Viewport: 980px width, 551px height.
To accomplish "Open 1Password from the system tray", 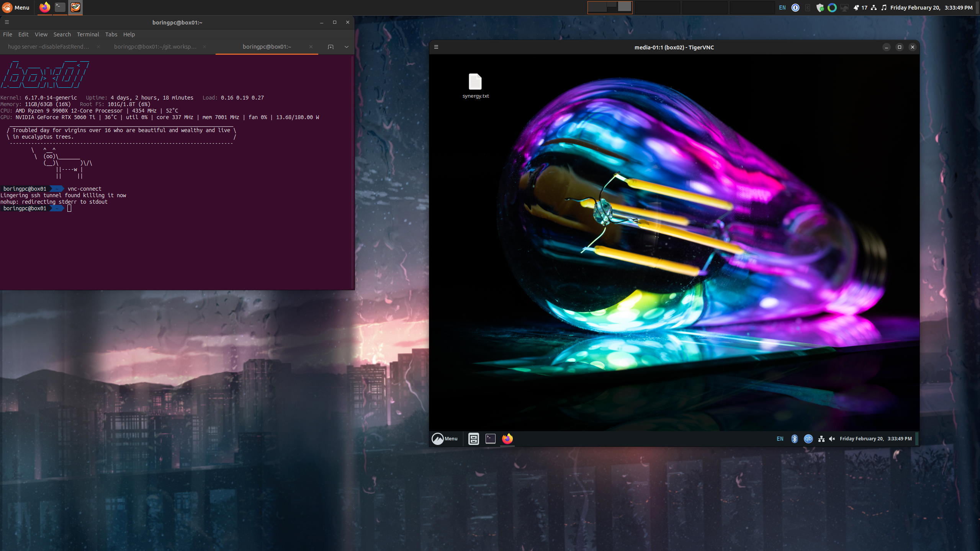I will [x=795, y=8].
